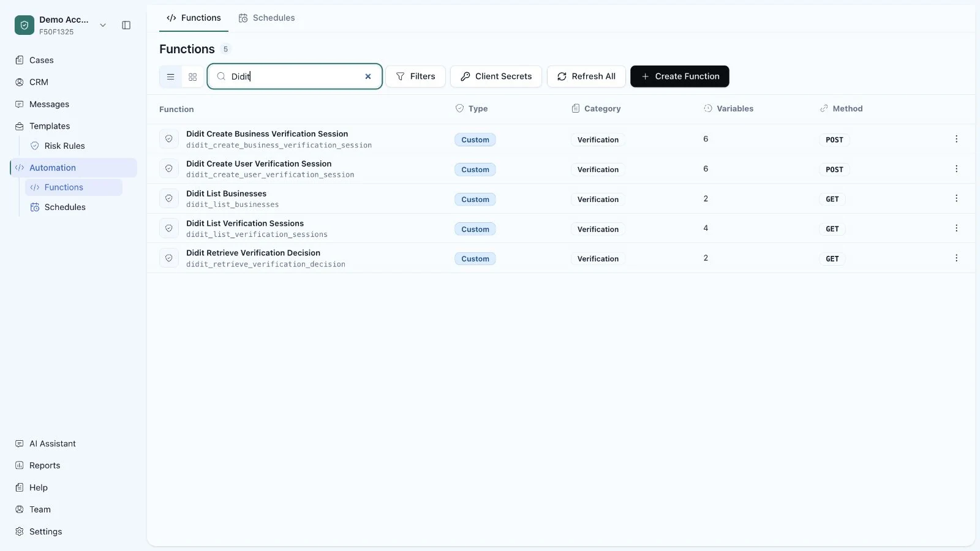Open Didit List Verification Sessions function

245,223
